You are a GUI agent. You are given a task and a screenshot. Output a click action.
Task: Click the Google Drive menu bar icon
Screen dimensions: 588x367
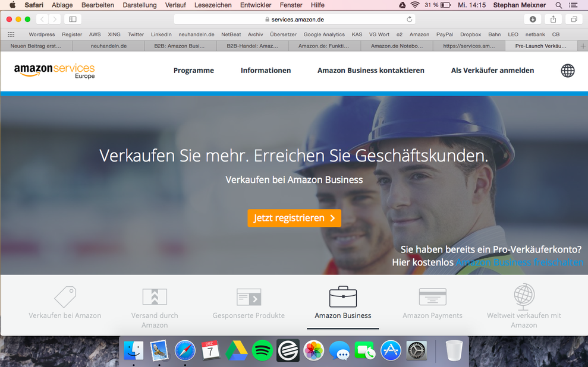402,5
